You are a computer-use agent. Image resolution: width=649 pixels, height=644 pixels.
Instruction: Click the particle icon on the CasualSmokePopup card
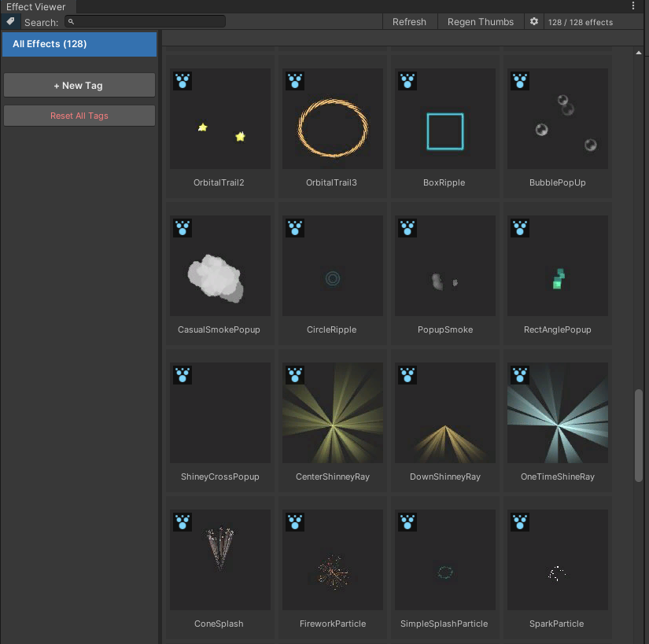tap(183, 229)
